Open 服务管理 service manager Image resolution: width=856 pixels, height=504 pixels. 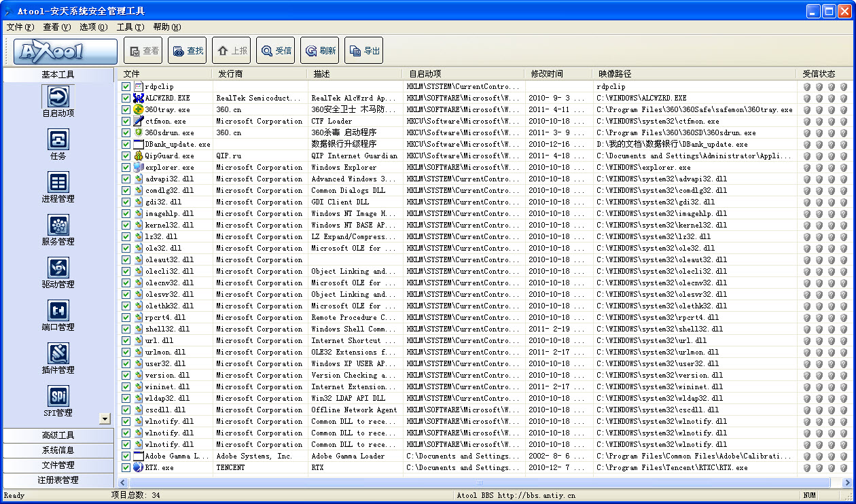[x=58, y=225]
